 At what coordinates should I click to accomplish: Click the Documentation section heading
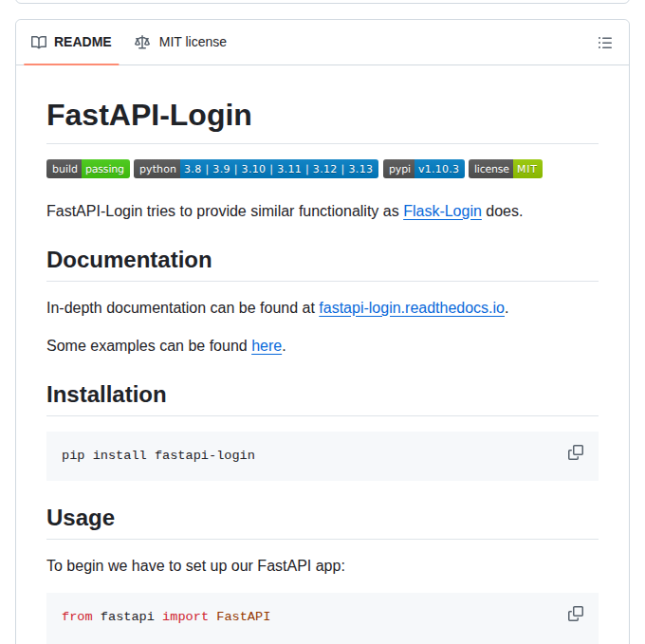tap(129, 260)
